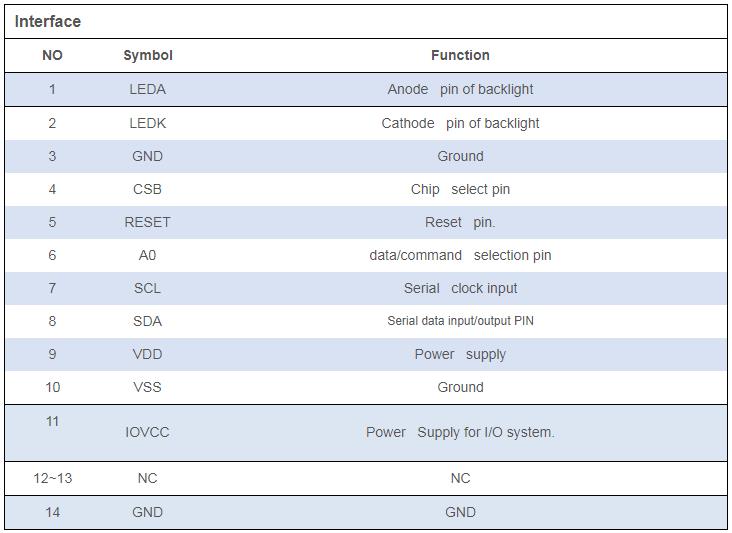Click 'Power Supply for I/O system' text
Image resolution: width=732 pixels, height=533 pixels.
click(460, 433)
